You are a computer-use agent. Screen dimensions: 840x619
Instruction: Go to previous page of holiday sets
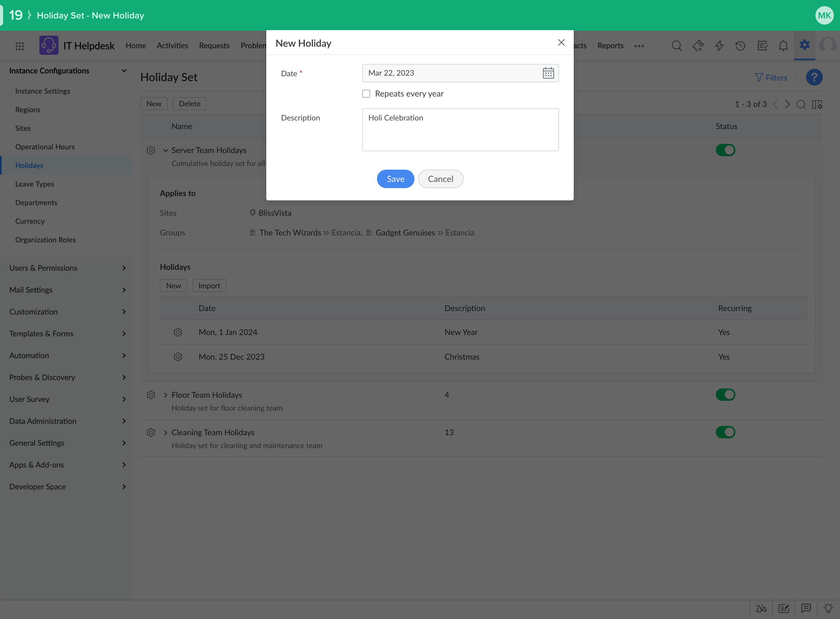click(775, 104)
